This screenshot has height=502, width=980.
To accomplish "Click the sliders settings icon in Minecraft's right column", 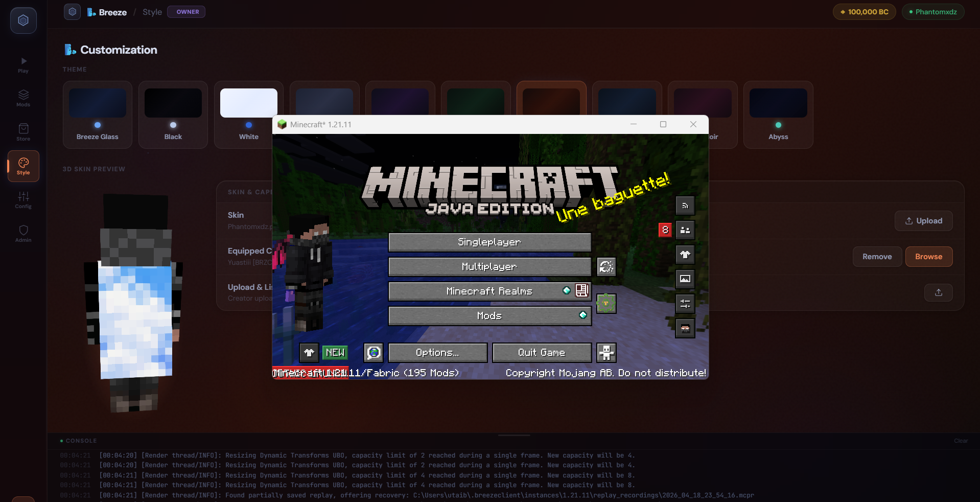I will click(685, 304).
